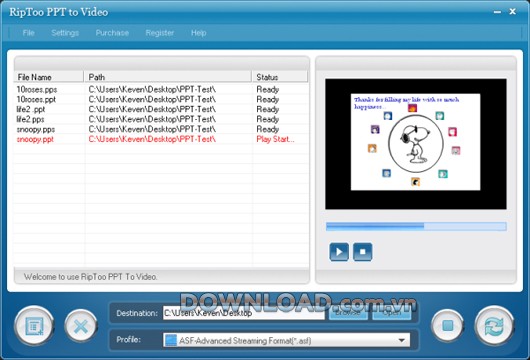Image resolution: width=530 pixels, height=360 pixels.
Task: Click the Destination path field
Action: coord(243,313)
